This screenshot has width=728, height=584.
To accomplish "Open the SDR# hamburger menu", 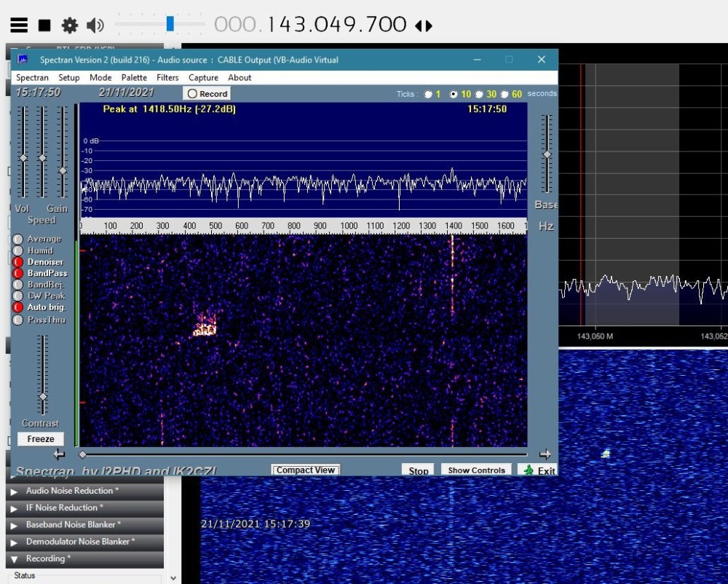I will tap(19, 25).
